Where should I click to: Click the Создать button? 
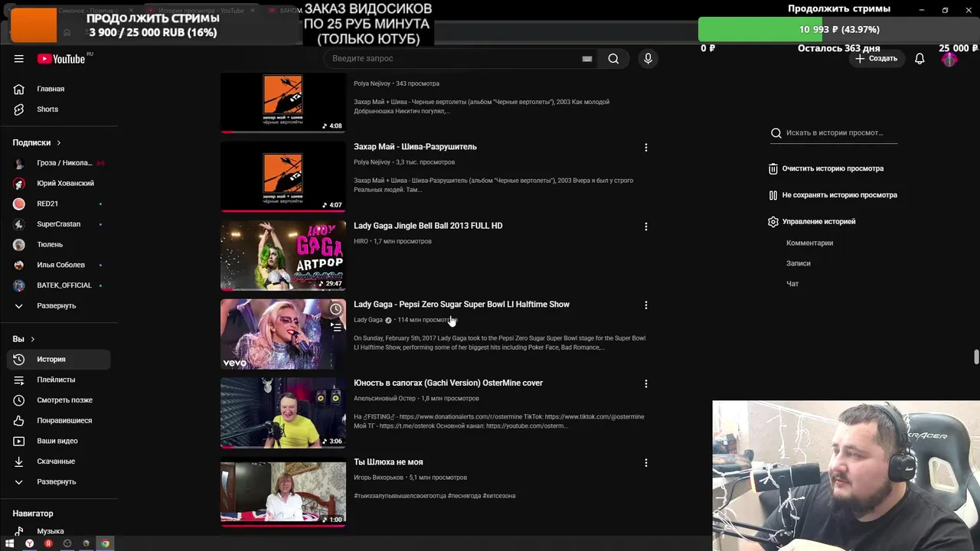[876, 59]
